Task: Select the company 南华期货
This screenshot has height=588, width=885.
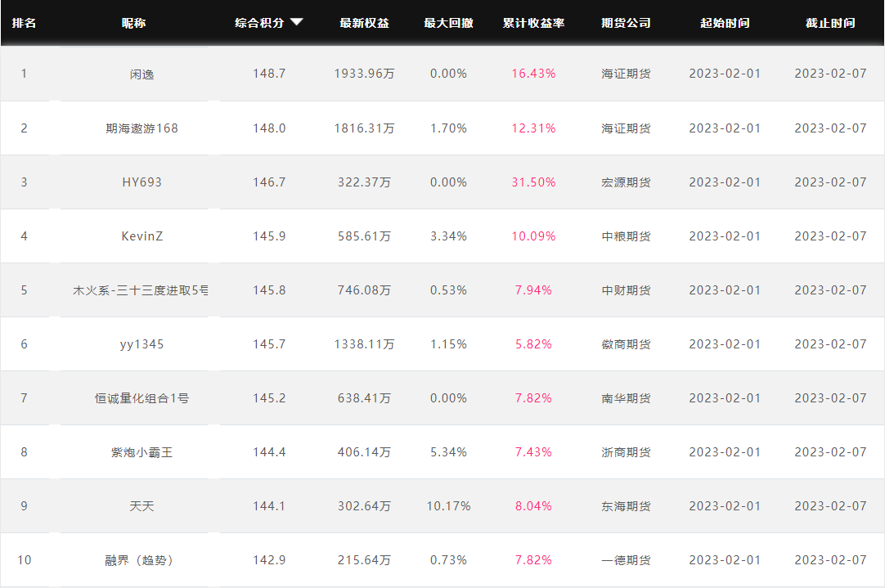Action: pos(626,398)
